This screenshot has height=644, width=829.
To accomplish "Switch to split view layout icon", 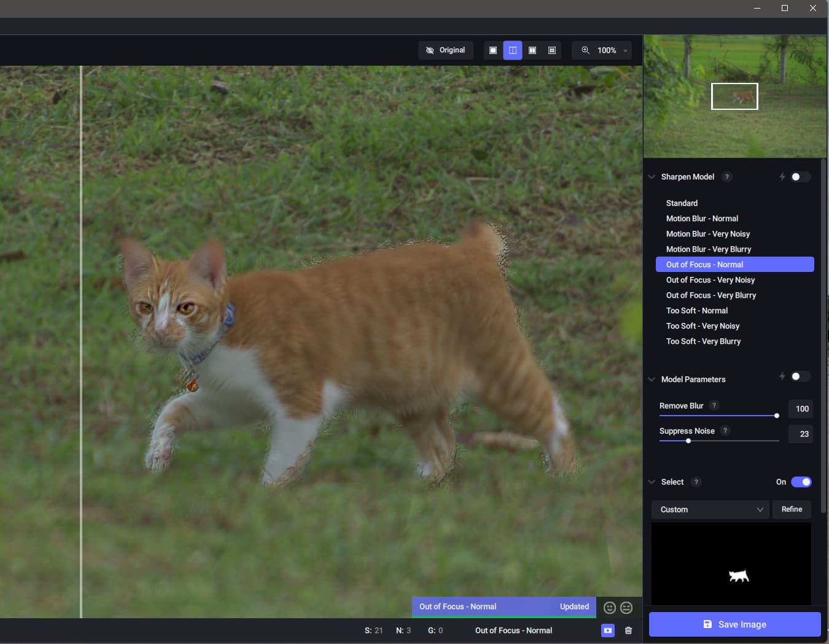I will [513, 50].
